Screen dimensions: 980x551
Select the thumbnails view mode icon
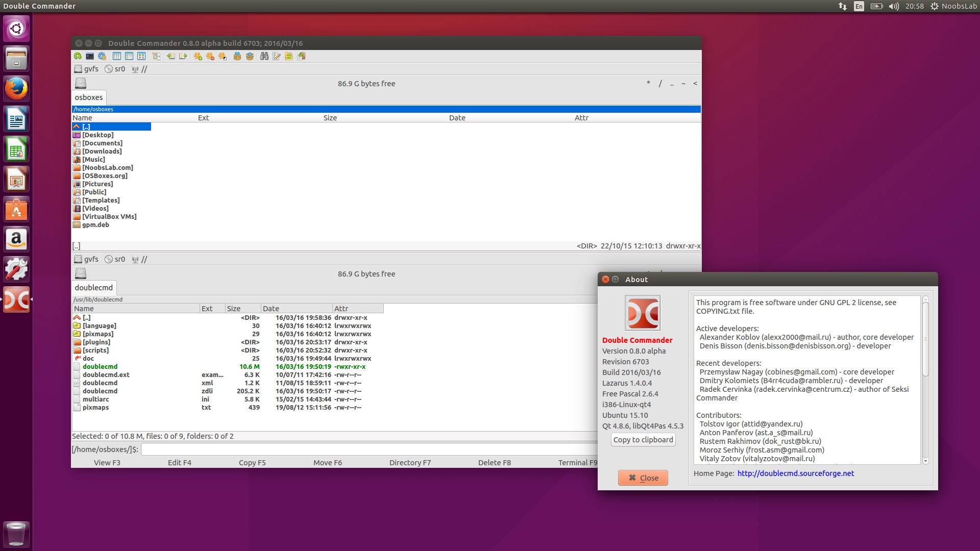pos(141,57)
